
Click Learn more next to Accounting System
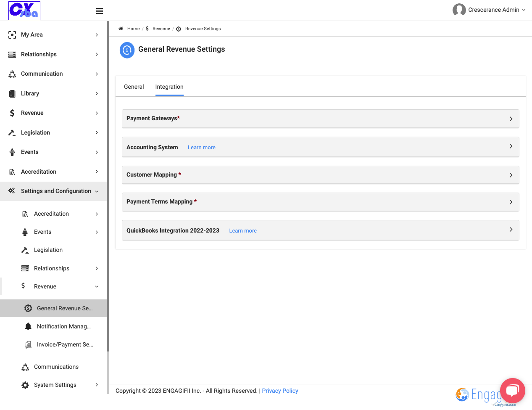202,148
